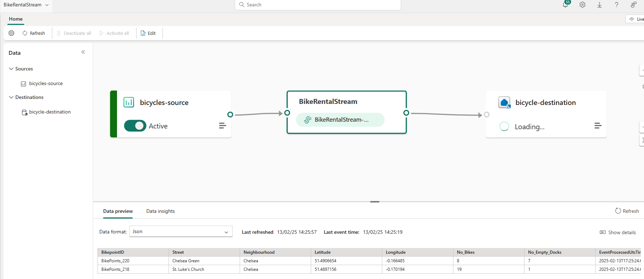644x279 pixels.
Task: Select bicycle-destination in the Data tree
Action: point(50,112)
